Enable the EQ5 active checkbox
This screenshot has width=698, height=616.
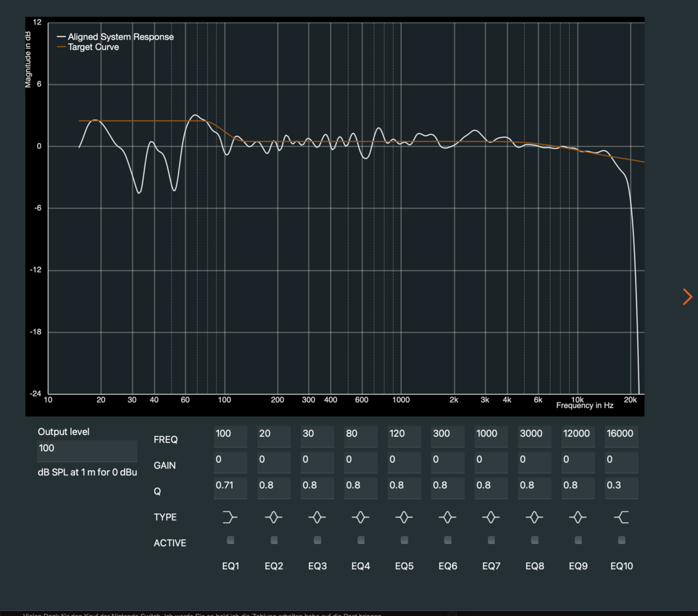pos(404,540)
